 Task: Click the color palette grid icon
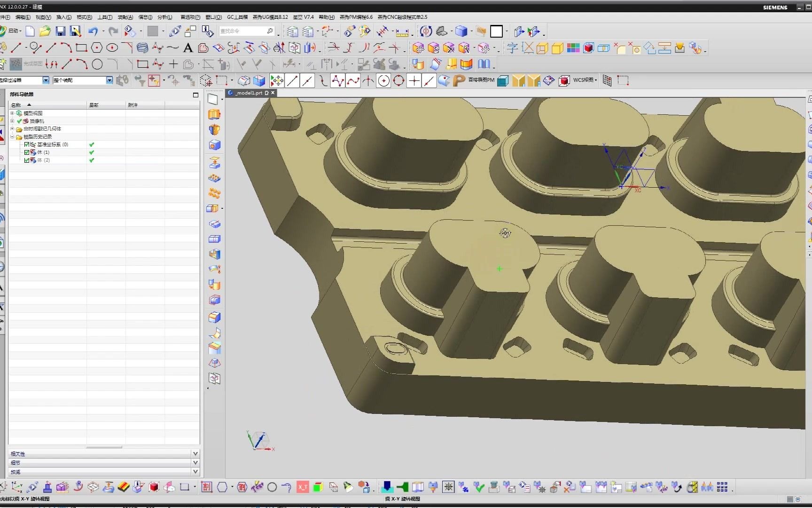tap(573, 48)
